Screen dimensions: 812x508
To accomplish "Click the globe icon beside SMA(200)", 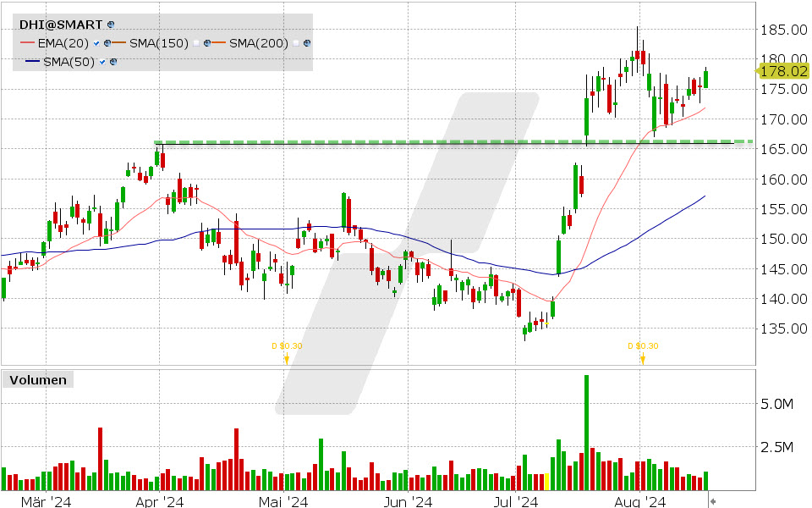I will click(x=306, y=43).
